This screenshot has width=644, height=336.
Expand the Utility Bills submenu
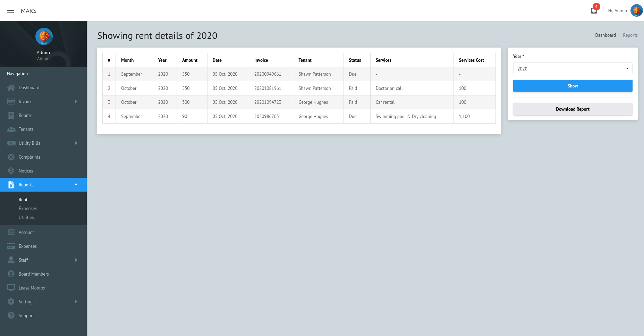point(76,143)
